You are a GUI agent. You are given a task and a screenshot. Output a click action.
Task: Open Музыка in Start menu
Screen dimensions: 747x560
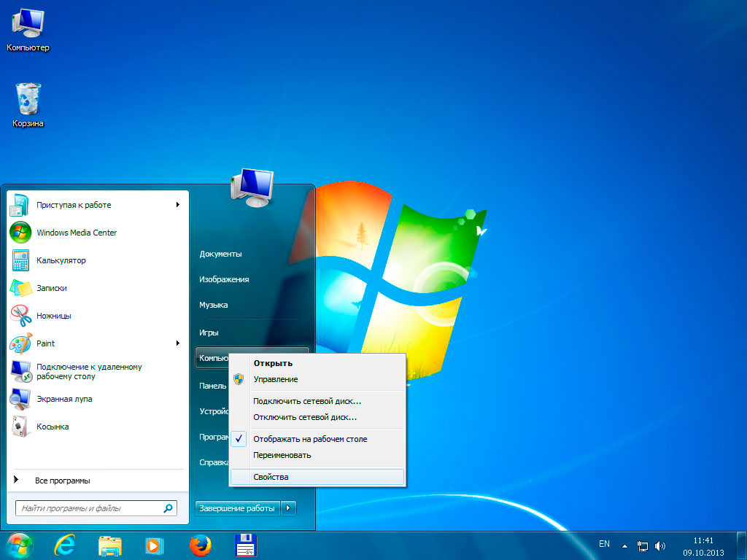point(214,305)
